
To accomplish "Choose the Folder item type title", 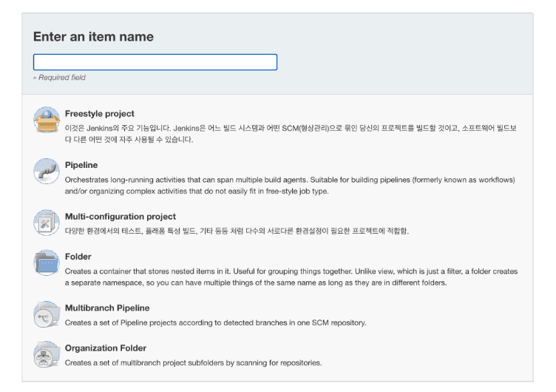I will click(78, 257).
